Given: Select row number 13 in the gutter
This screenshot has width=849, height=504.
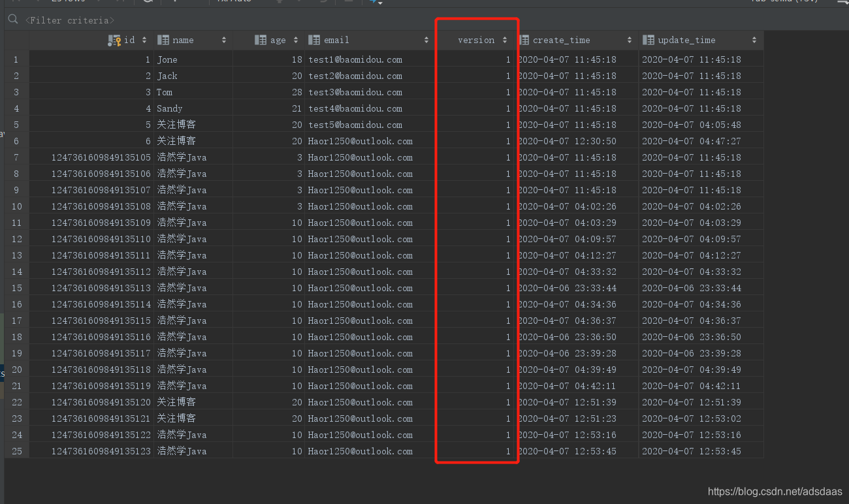Looking at the screenshot, I should [x=16, y=255].
